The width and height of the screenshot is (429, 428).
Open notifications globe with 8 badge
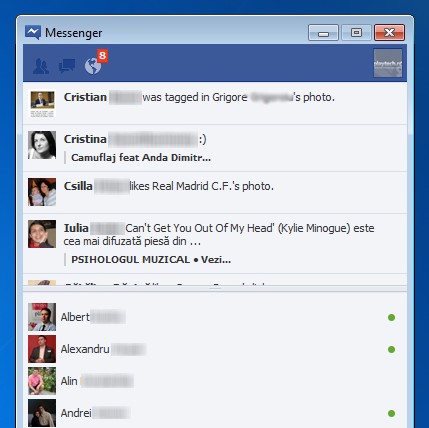click(x=95, y=62)
